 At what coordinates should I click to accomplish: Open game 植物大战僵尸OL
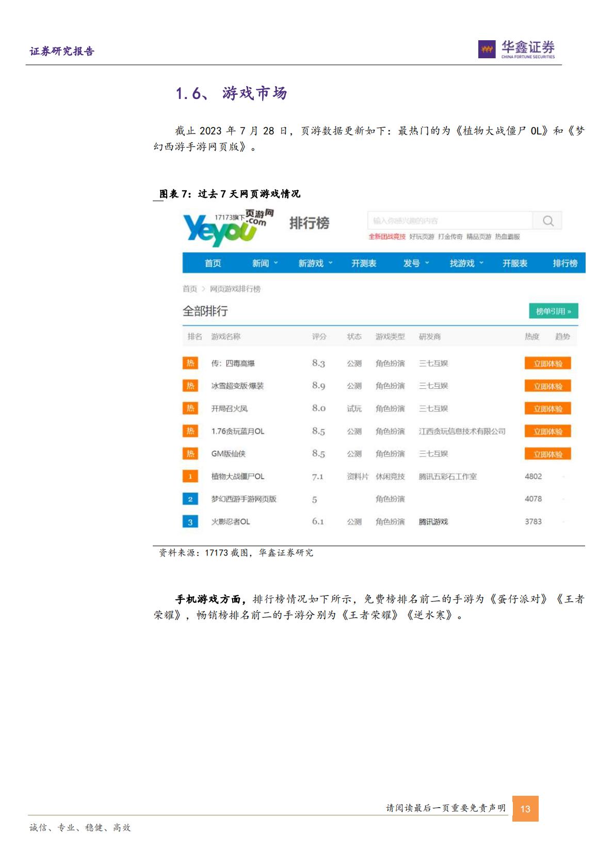click(x=237, y=477)
